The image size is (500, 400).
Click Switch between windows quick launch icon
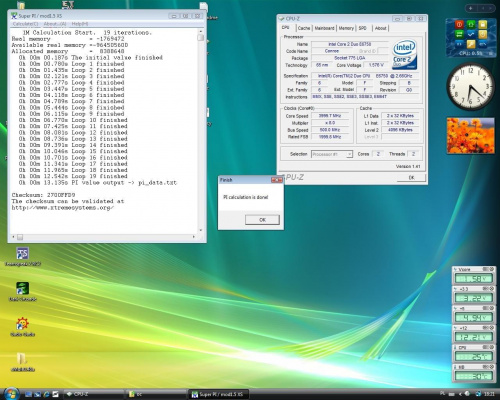click(37, 394)
